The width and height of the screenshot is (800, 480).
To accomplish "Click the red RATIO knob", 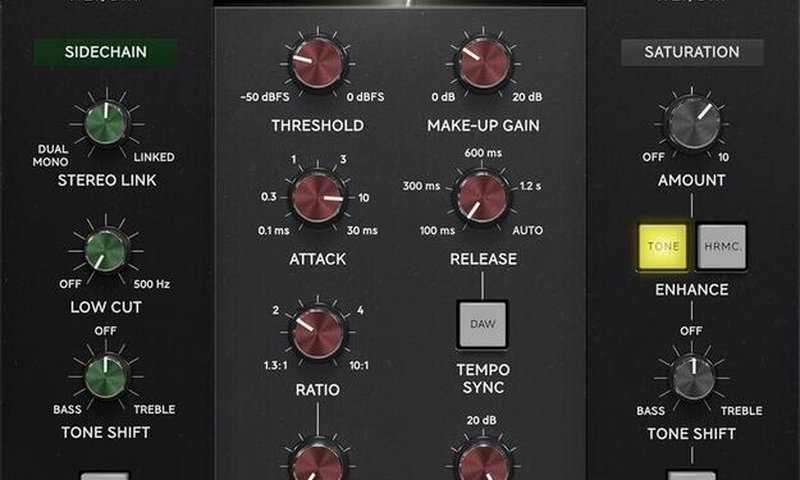I will click(x=317, y=330).
